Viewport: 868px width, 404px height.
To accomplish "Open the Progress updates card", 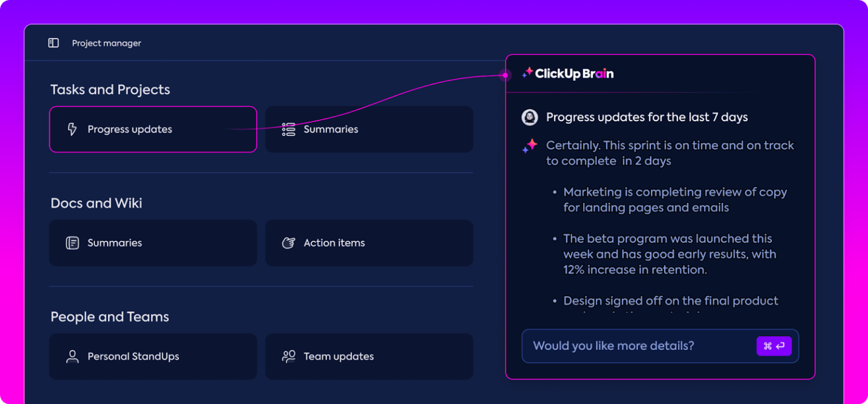I will click(x=153, y=129).
